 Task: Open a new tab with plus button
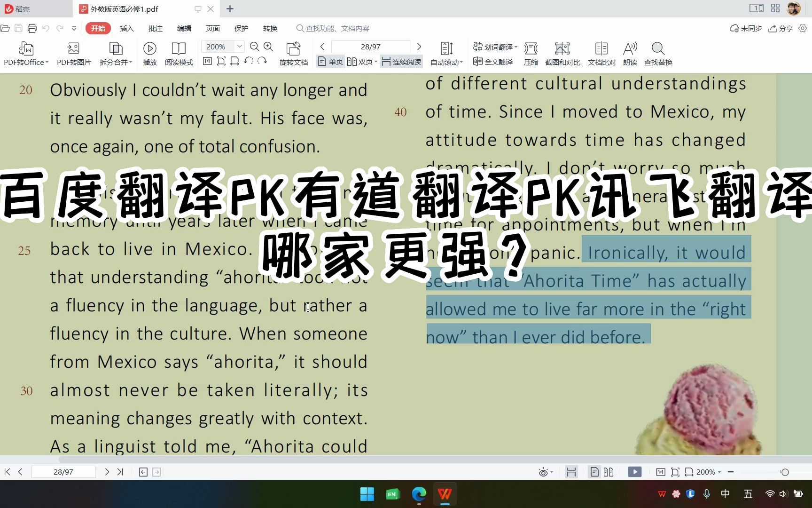pyautogui.click(x=230, y=9)
